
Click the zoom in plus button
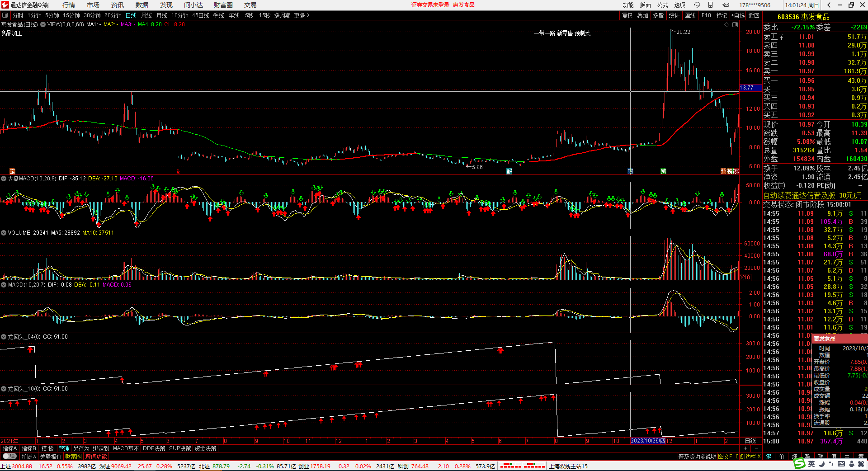745,448
